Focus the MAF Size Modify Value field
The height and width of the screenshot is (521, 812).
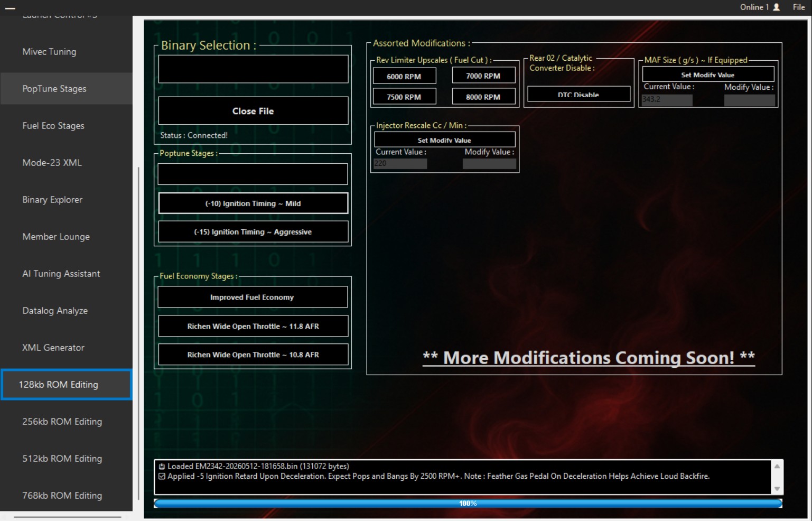[x=750, y=100]
